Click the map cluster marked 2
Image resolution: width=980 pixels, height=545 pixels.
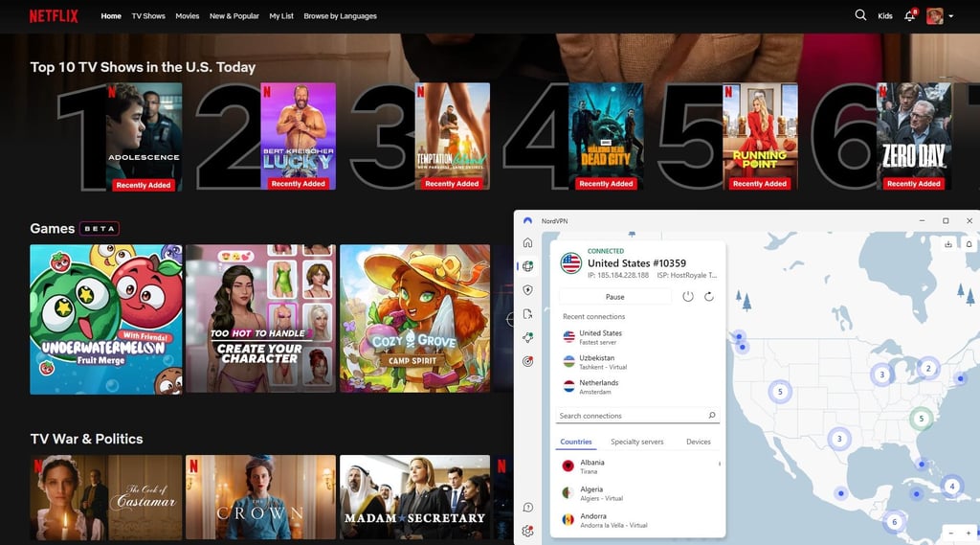[928, 368]
